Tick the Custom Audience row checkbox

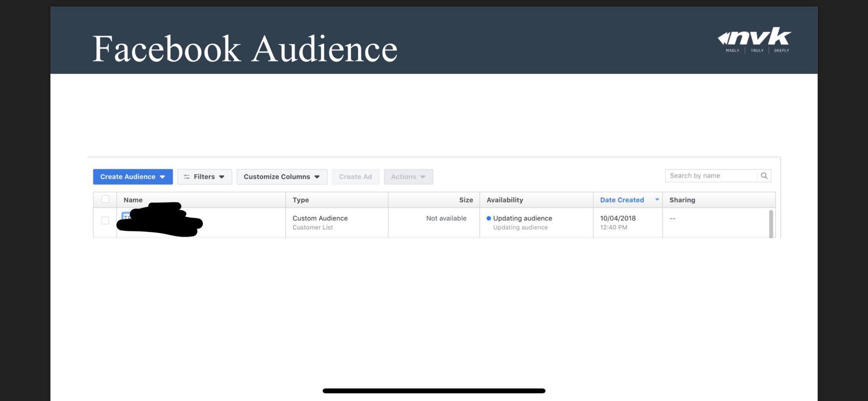[105, 220]
